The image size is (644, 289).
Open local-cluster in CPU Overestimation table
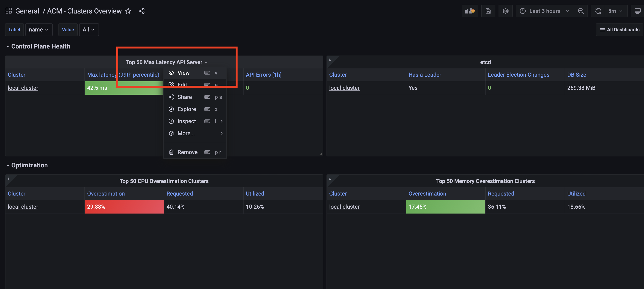(23, 207)
